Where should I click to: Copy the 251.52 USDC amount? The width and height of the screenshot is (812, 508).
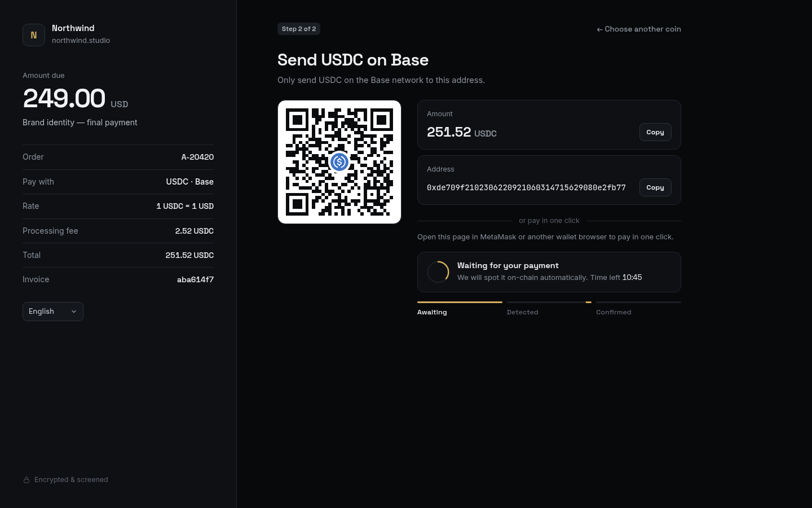pyautogui.click(x=655, y=132)
